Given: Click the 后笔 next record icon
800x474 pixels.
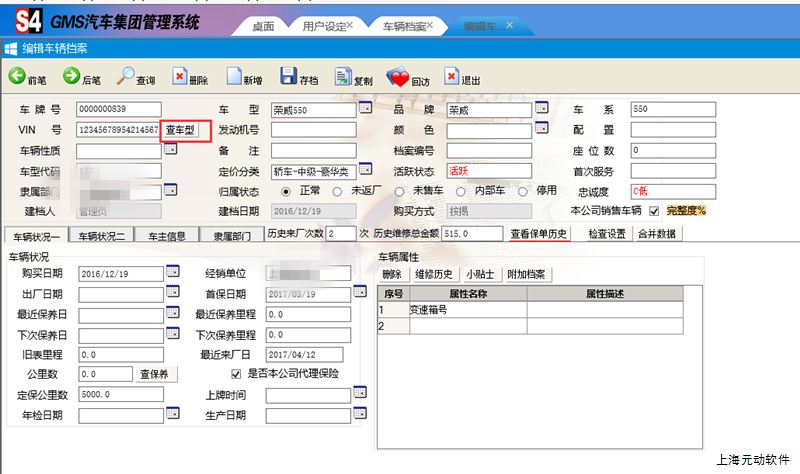Looking at the screenshot, I should 71,76.
